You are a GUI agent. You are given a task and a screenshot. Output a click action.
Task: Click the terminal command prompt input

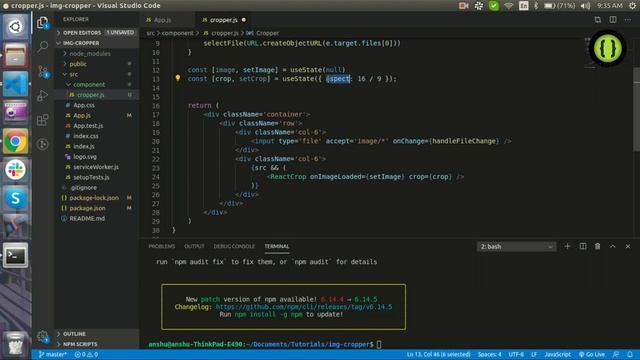point(379,344)
